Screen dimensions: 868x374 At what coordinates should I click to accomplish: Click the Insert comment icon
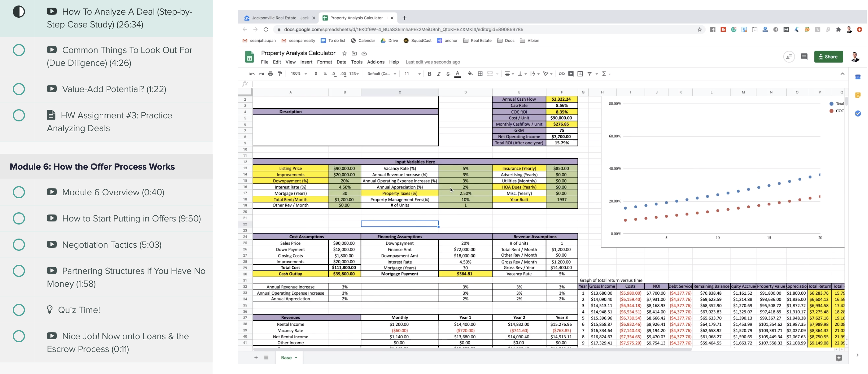tap(571, 74)
